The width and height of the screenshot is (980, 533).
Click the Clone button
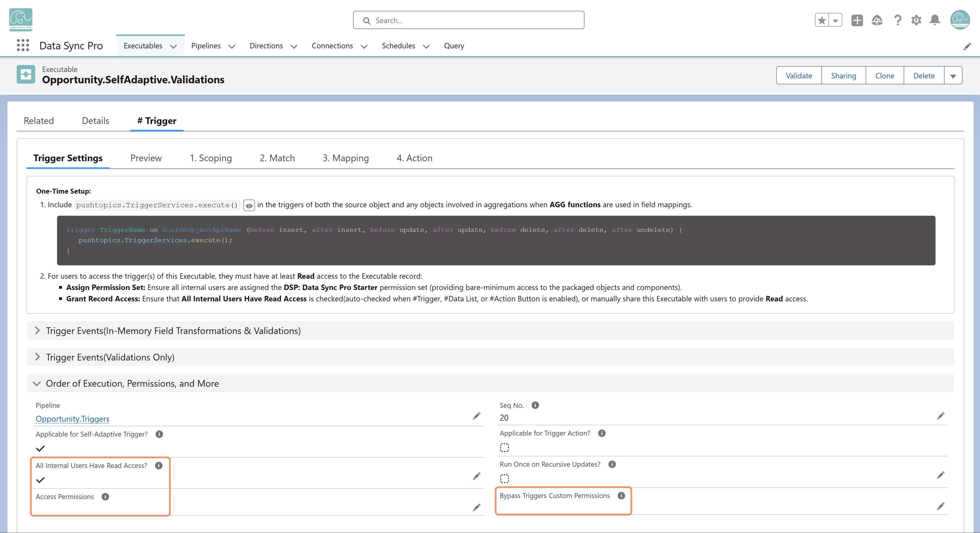[884, 75]
